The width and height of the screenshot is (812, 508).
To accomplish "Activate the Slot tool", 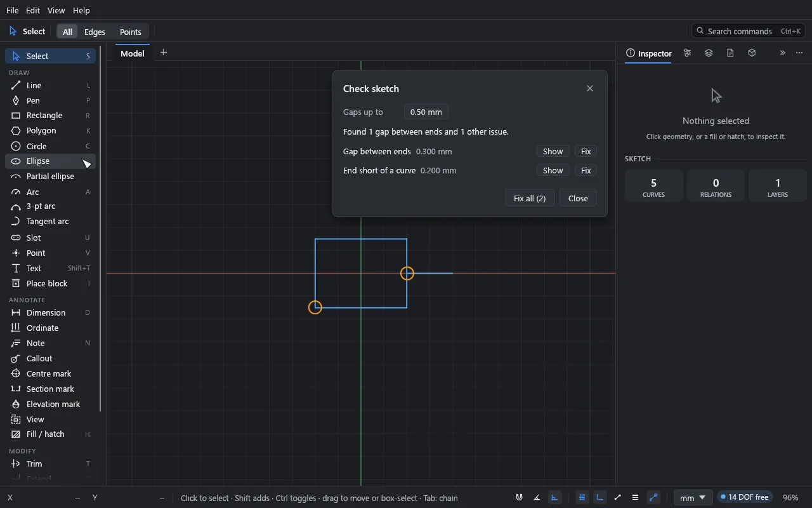I will pos(51,237).
